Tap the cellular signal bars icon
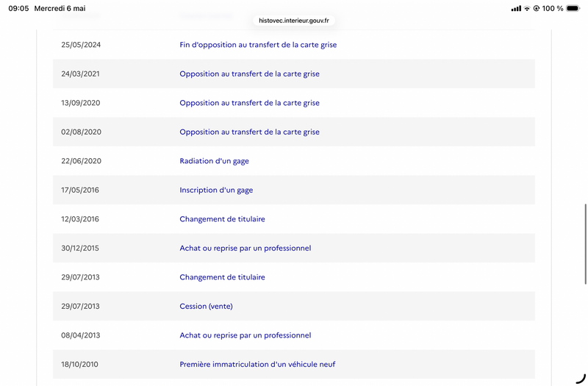588x386 pixels. point(516,8)
